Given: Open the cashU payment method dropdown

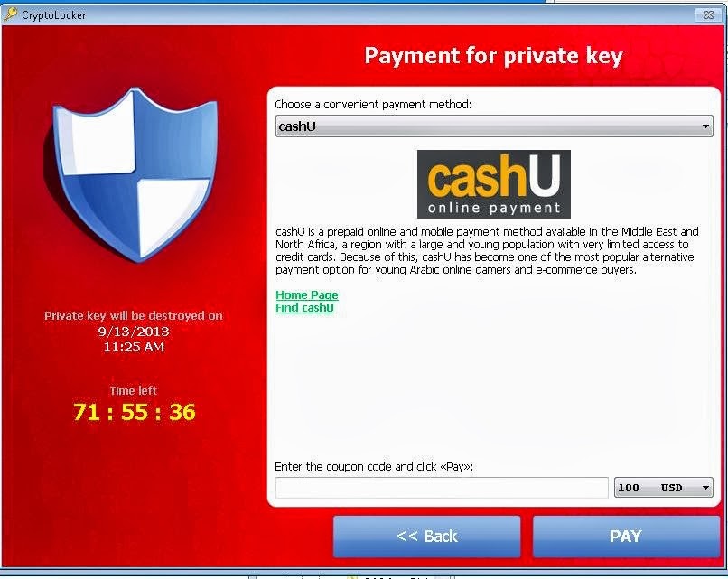Looking at the screenshot, I should tap(494, 126).
